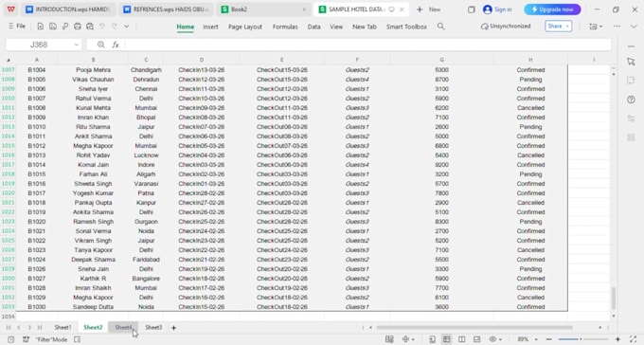This screenshot has width=644, height=345.
Task: Print the sheet using printer icon
Action: (78, 27)
